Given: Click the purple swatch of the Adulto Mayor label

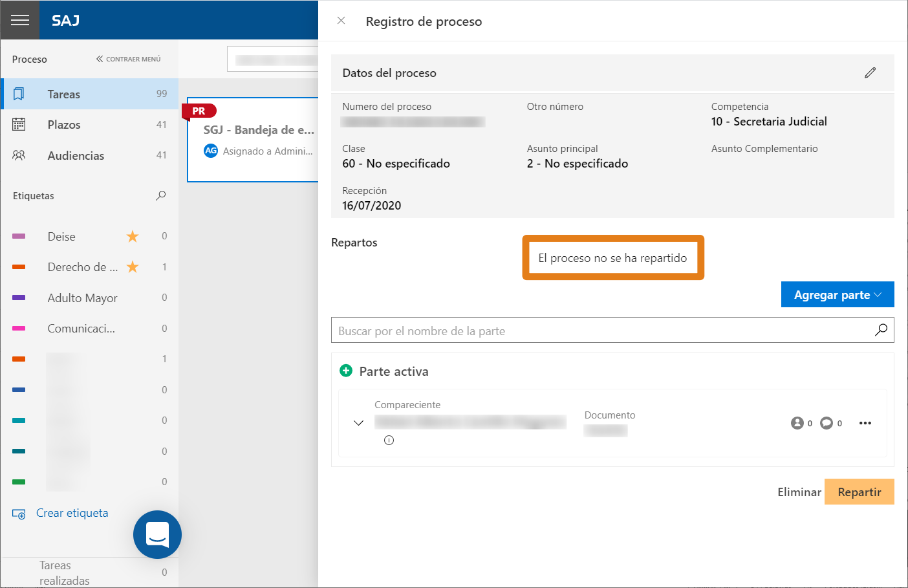Looking at the screenshot, I should 19,298.
